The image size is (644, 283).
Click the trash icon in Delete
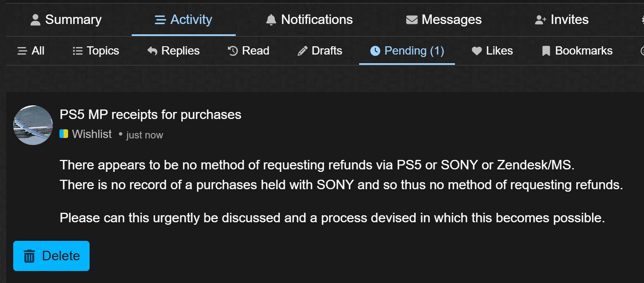(29, 256)
